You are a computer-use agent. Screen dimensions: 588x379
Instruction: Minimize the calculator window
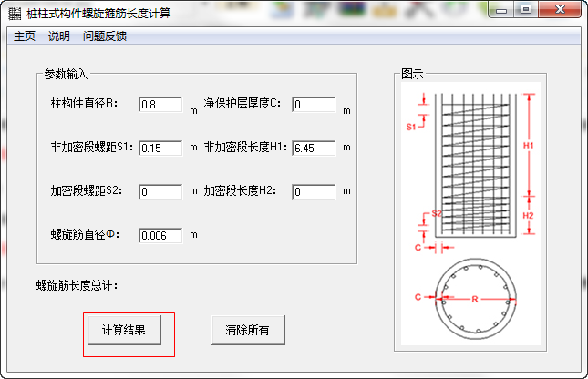501,10
